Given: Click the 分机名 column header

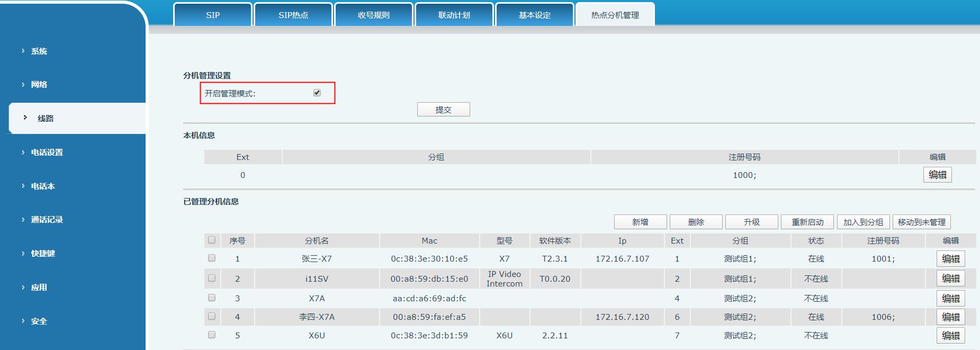Looking at the screenshot, I should point(317,241).
